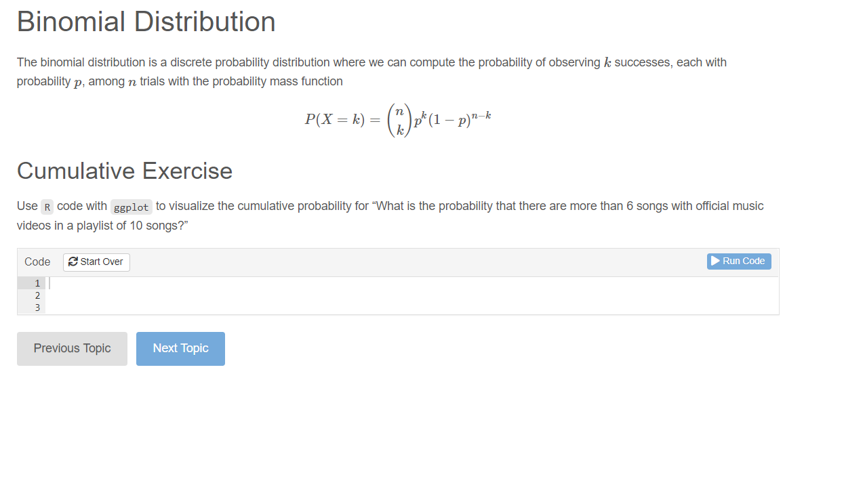This screenshot has width=865, height=504.
Task: Click the Code panel label
Action: click(37, 261)
